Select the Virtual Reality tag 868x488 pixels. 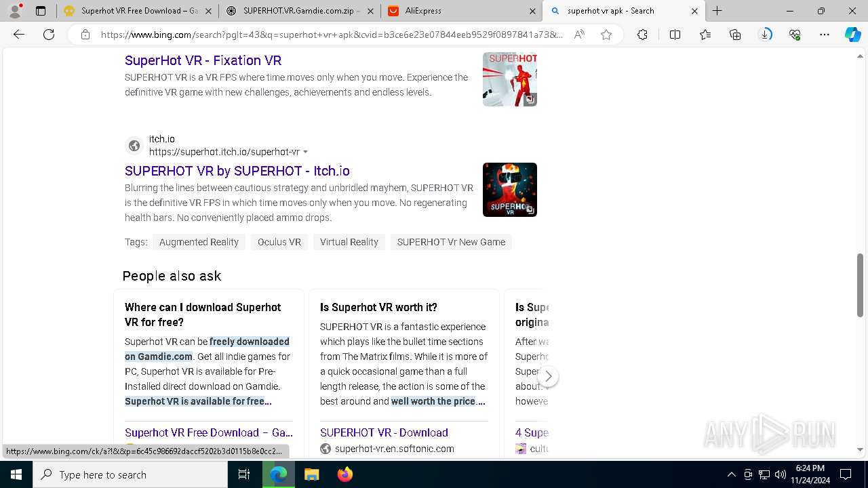tap(349, 242)
